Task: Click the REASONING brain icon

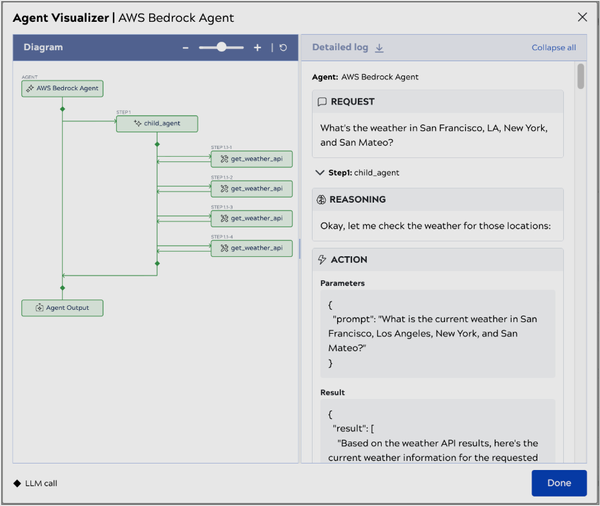Action: 321,200
